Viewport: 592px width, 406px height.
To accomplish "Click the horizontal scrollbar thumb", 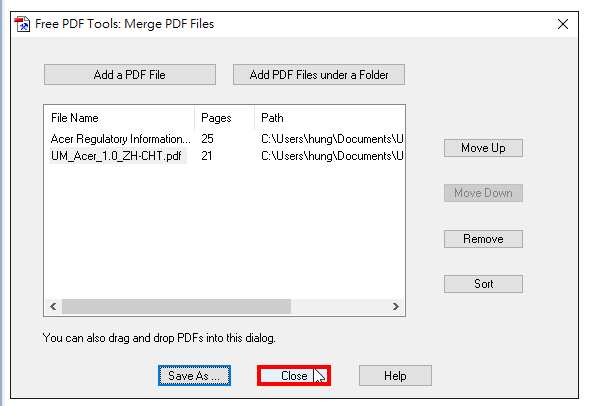I will point(176,306).
